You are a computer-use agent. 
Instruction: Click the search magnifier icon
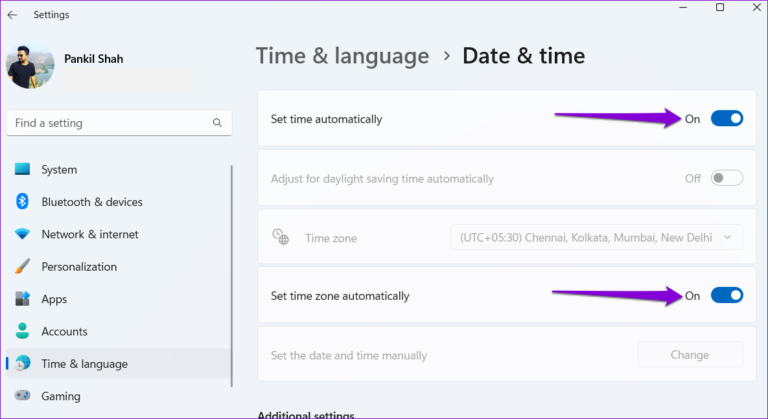pos(217,123)
